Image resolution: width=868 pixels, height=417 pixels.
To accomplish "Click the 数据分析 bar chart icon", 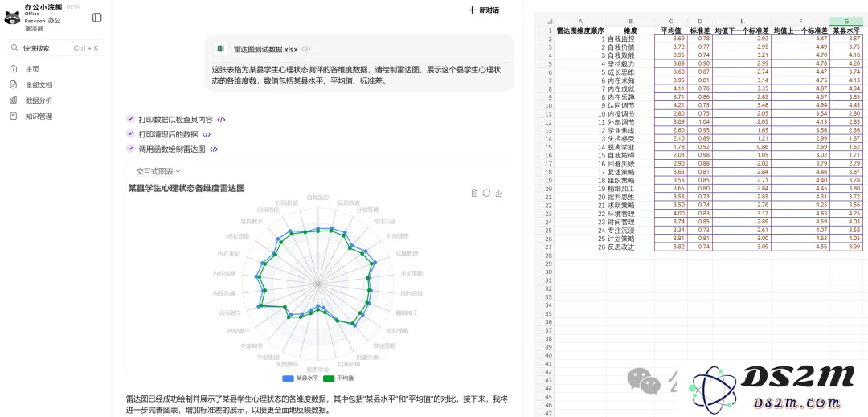I will (14, 100).
